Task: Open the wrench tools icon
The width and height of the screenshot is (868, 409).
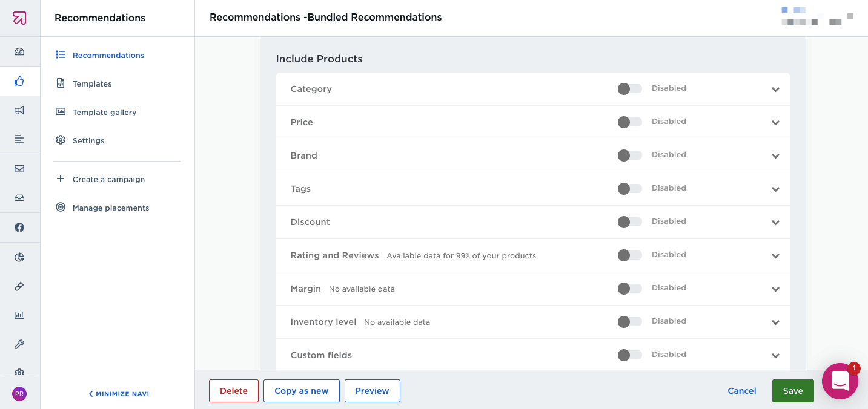Action: (x=19, y=345)
